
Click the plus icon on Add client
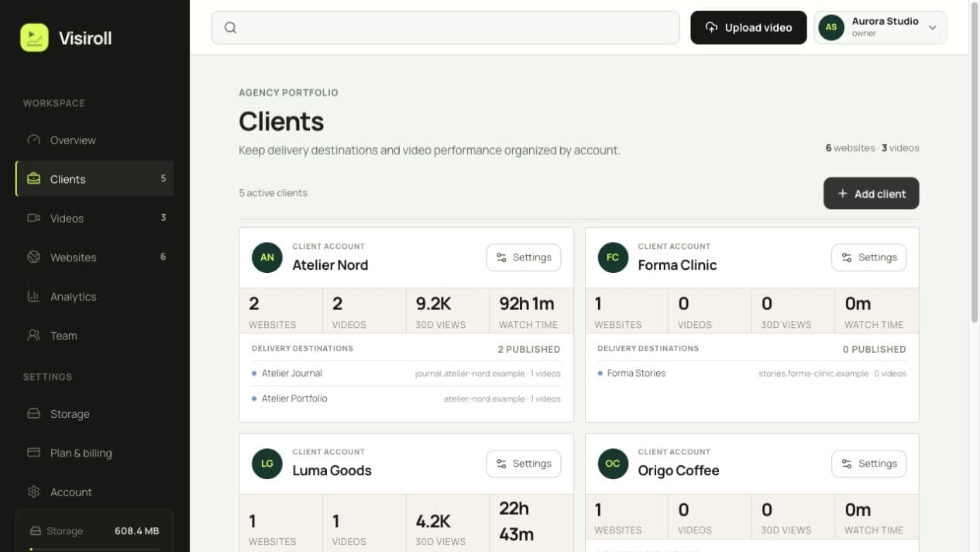843,194
